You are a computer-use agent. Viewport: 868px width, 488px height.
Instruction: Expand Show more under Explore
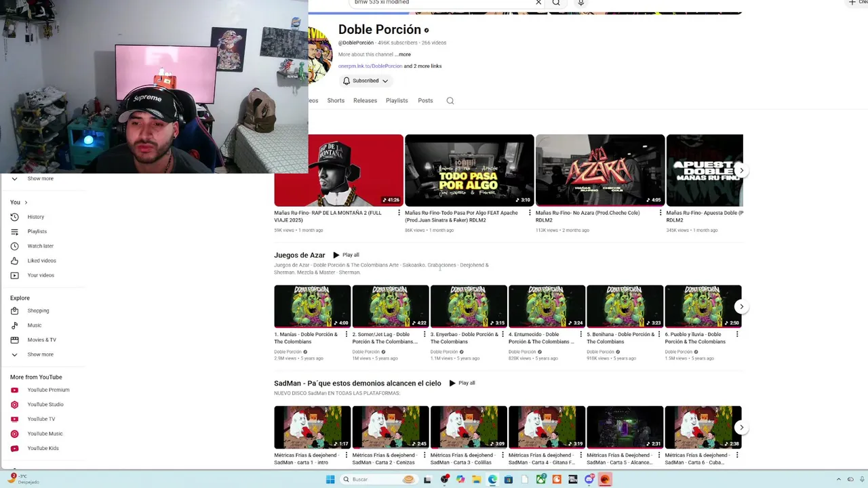[40, 354]
